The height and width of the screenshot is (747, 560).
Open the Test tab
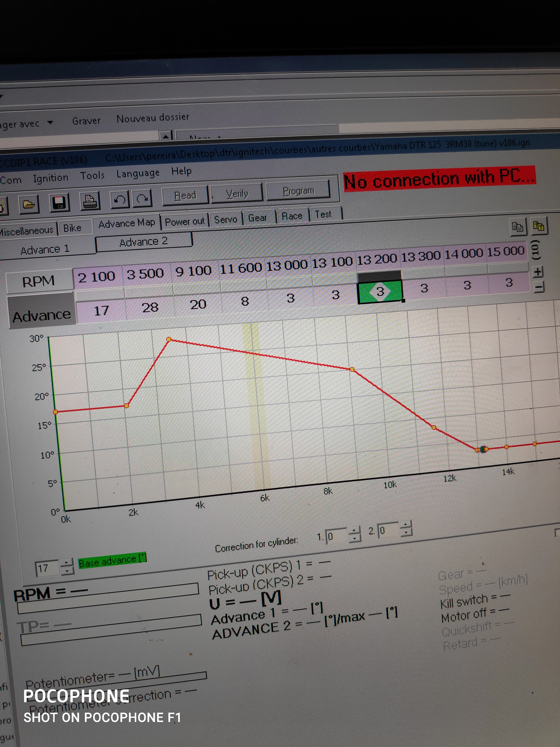tap(323, 214)
